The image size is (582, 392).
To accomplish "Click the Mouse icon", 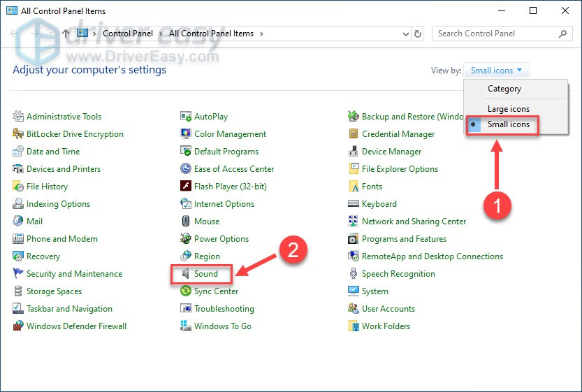I will [186, 222].
